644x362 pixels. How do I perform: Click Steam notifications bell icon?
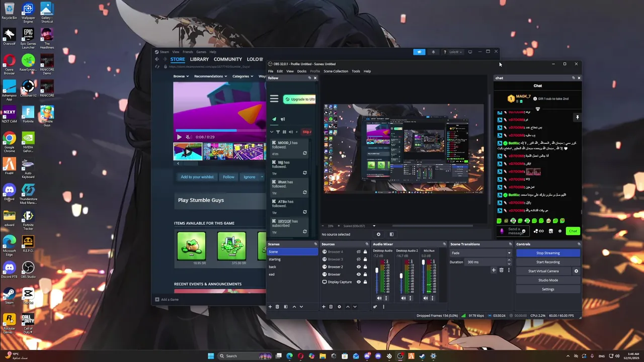pyautogui.click(x=433, y=52)
